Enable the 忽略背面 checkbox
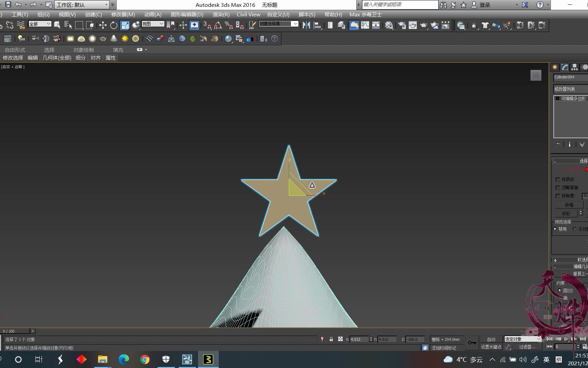 (558, 187)
